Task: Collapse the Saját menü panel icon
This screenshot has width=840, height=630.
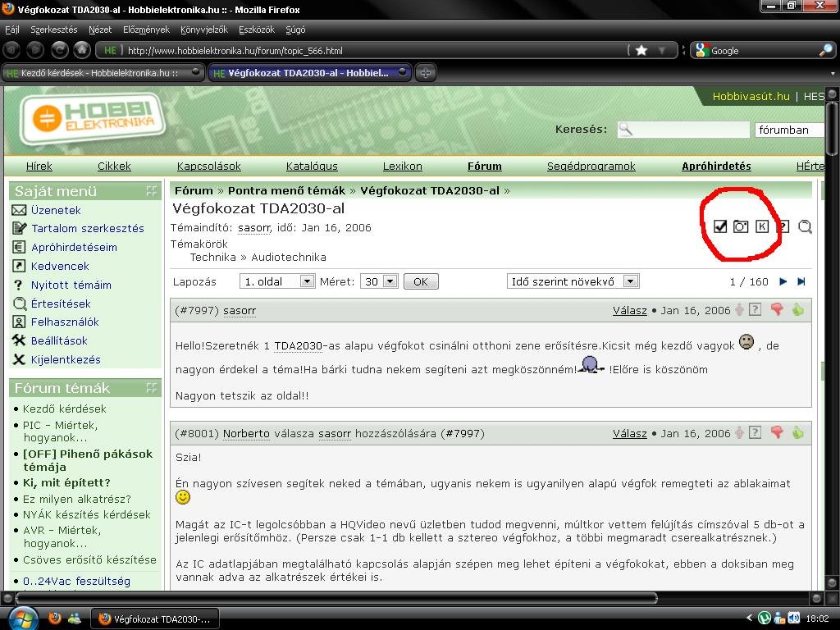Action: pos(152,191)
